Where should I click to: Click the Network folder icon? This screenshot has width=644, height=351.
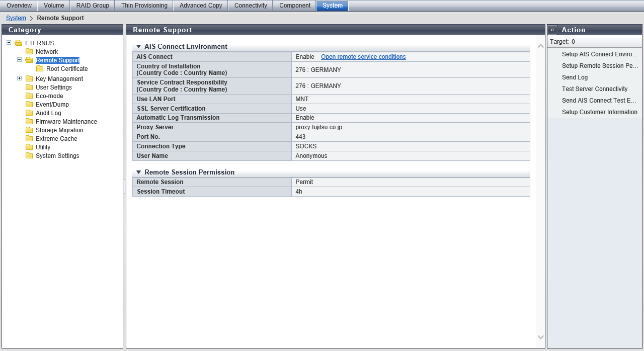[29, 52]
